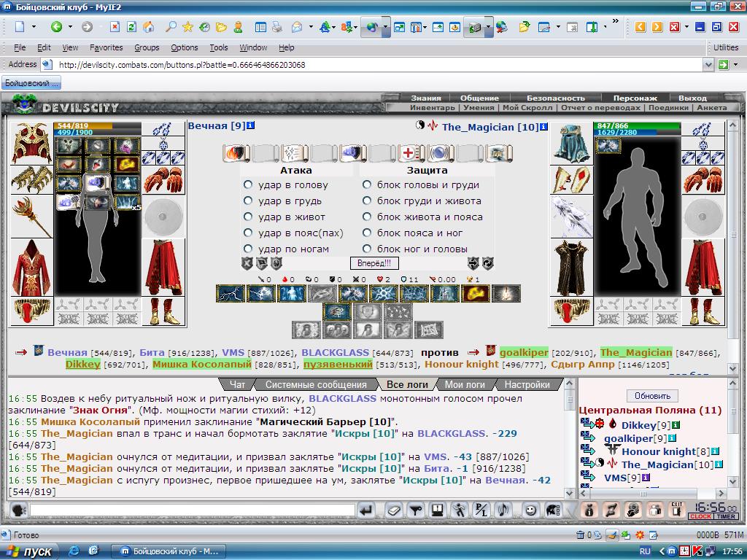Select attack 'удар по ногам' radio button
Screen dimensions: 747x560
coord(248,249)
